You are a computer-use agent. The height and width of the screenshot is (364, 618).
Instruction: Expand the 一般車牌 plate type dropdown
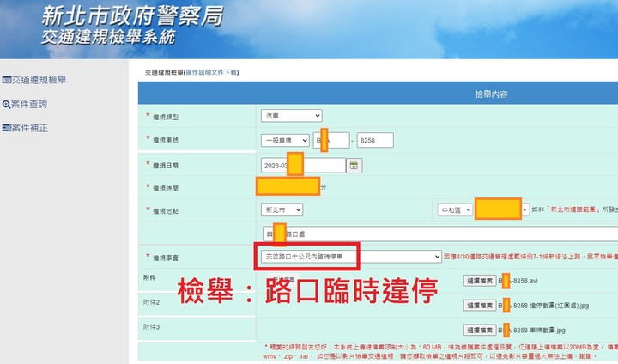coord(285,140)
